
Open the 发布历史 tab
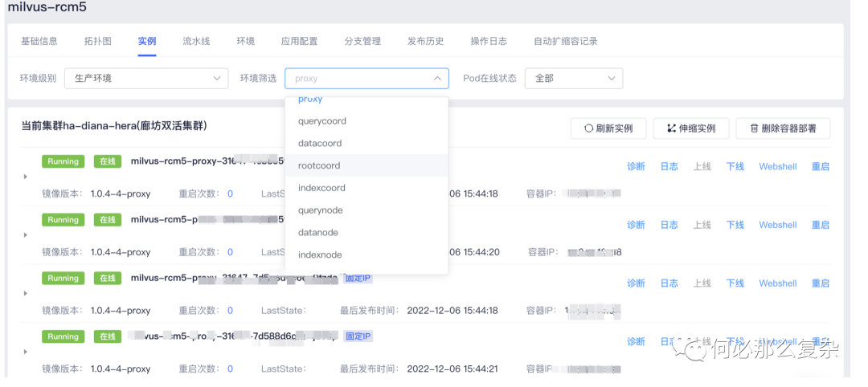pyautogui.click(x=426, y=42)
